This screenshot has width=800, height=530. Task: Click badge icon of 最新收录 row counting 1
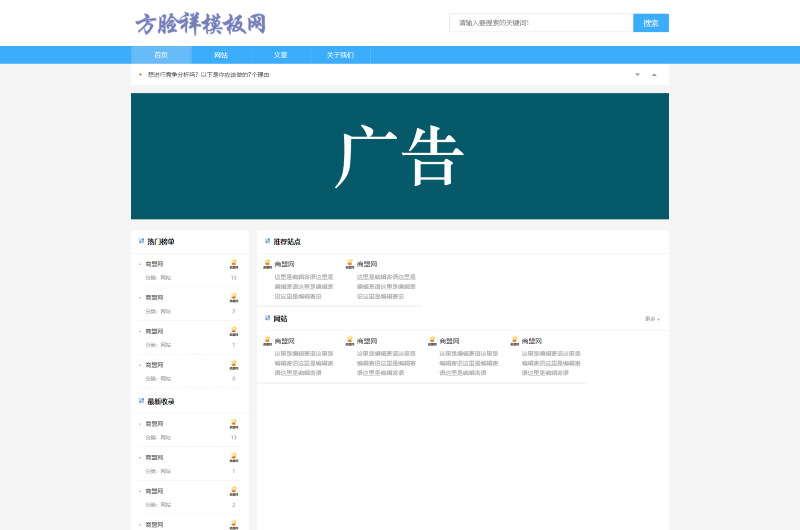tap(234, 457)
